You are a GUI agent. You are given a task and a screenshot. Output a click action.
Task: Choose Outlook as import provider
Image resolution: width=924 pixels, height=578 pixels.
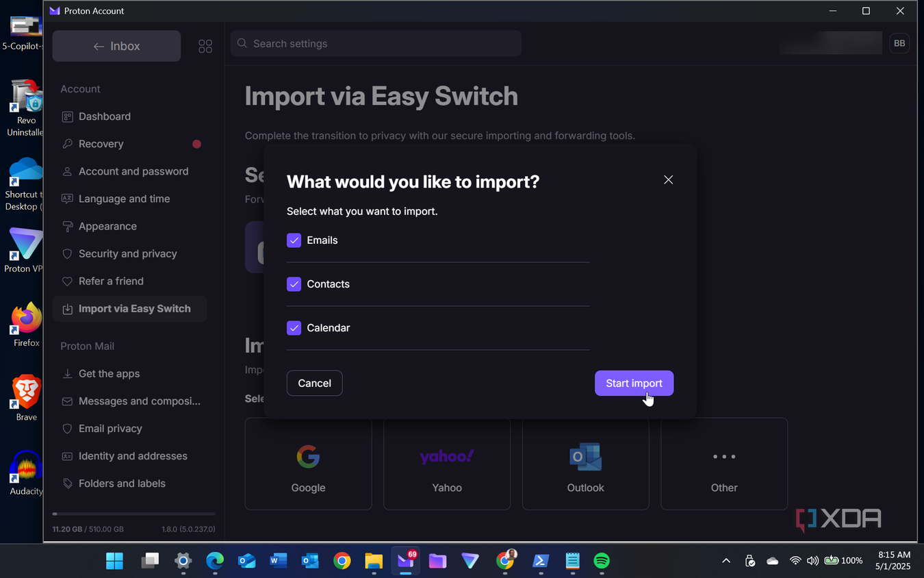(585, 464)
